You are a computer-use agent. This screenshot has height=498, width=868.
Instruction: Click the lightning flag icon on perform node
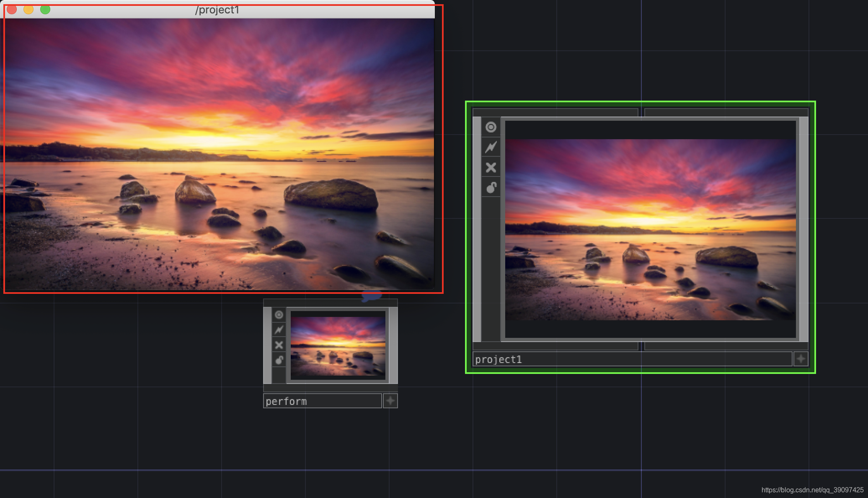279,330
